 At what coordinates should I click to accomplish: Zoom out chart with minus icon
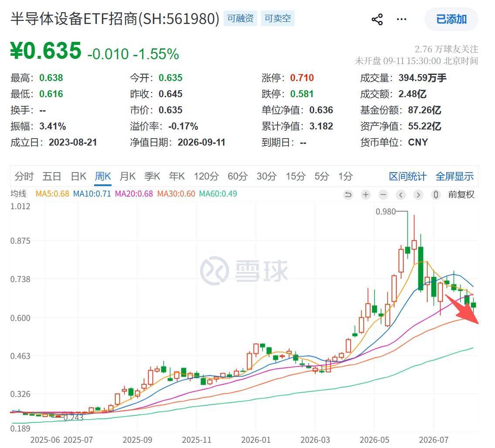click(383, 195)
